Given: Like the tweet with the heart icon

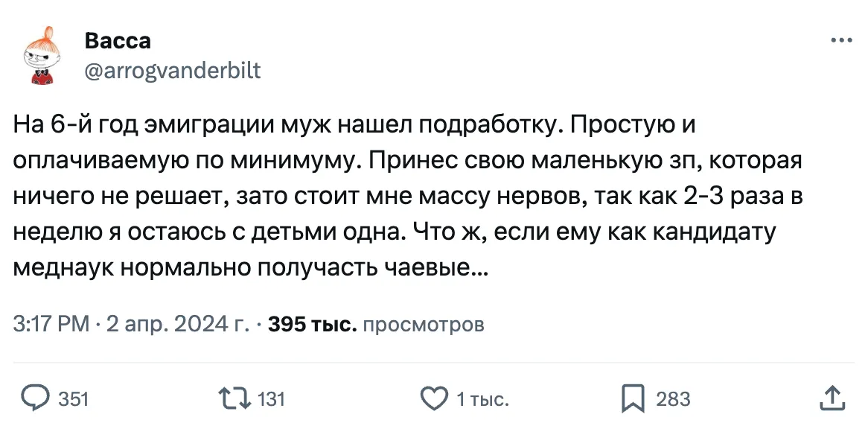Looking at the screenshot, I should pos(434,399).
